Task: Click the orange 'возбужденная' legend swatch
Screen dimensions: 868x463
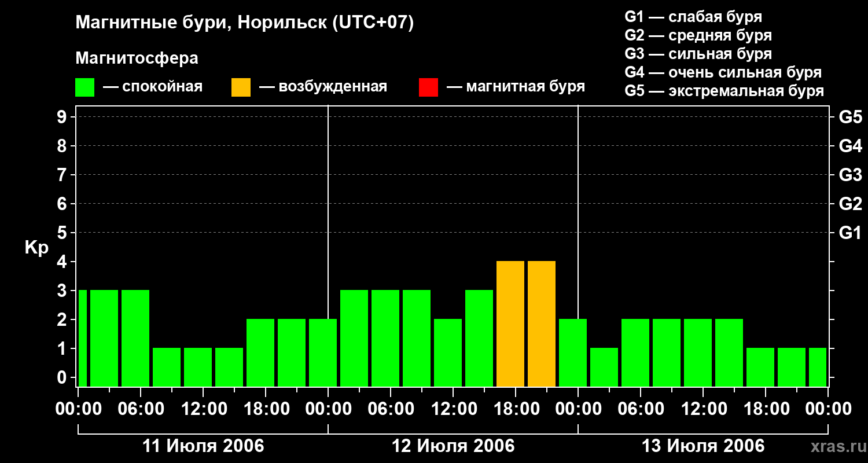Action: tap(241, 87)
